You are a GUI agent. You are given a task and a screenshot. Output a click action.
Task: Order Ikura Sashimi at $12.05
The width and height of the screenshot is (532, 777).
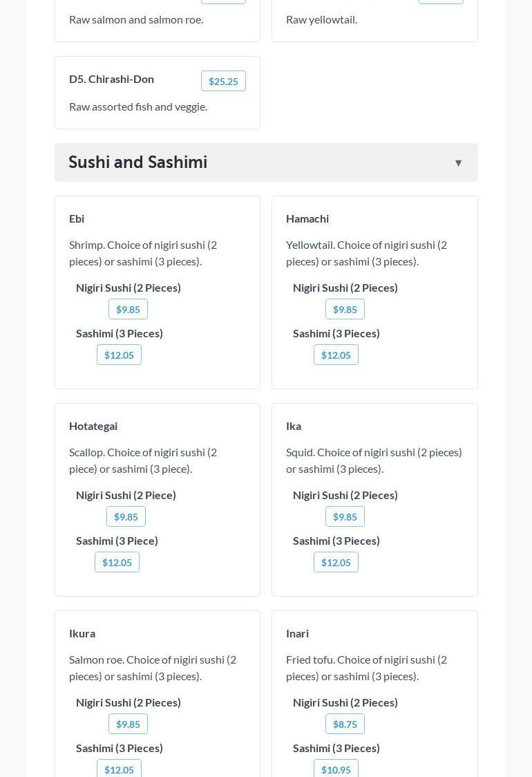point(119,769)
